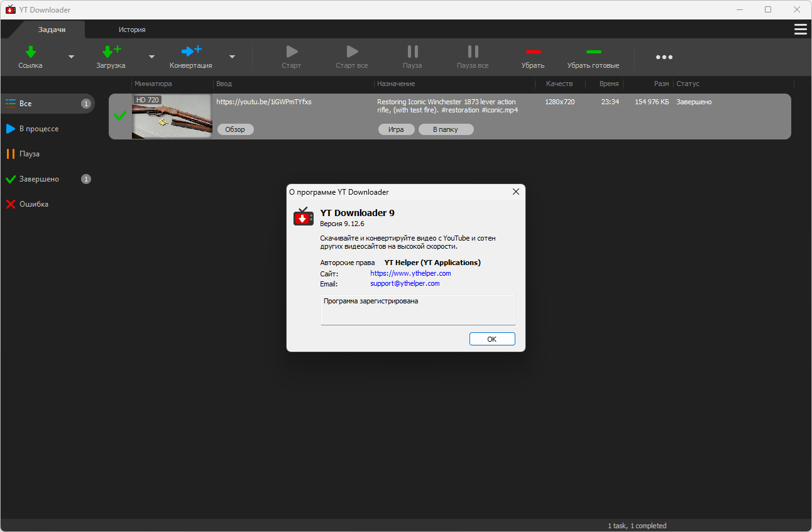812x532 pixels.
Task: Click the HD 720 badge on the thumbnail
Action: (148, 100)
